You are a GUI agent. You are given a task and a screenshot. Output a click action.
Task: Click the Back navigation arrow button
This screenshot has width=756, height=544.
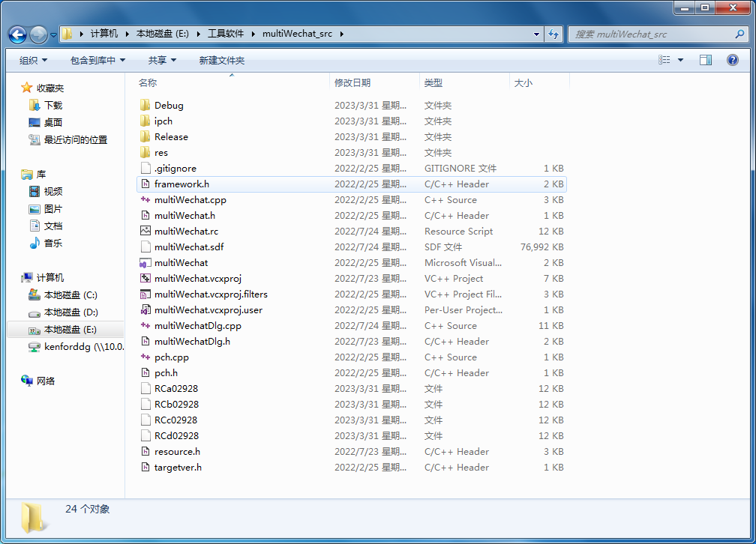17,34
